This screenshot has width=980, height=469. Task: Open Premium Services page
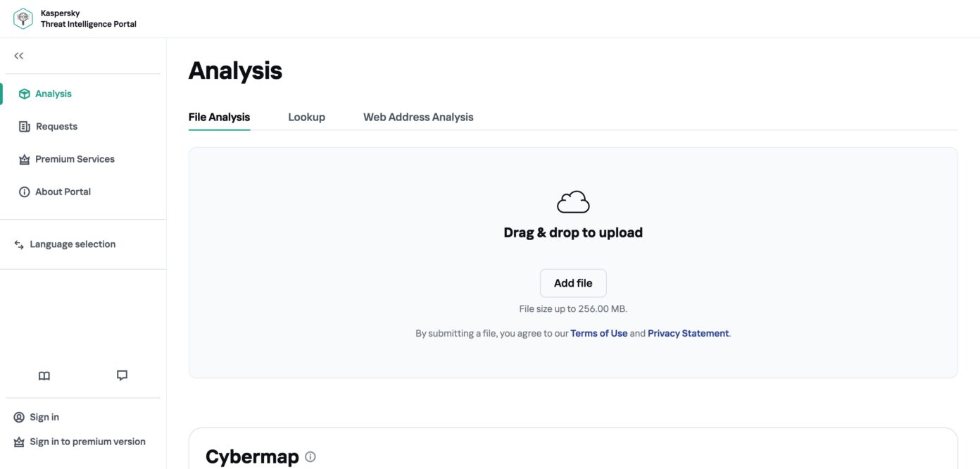tap(75, 159)
